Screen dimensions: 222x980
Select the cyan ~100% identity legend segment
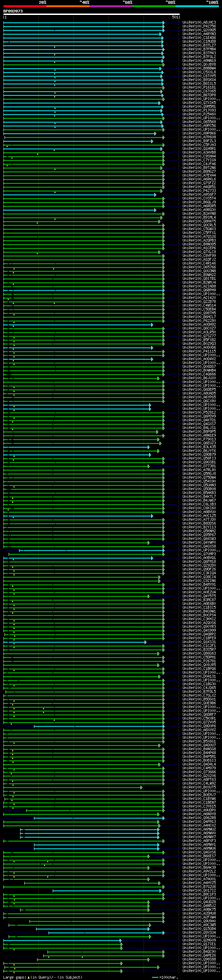197,6
